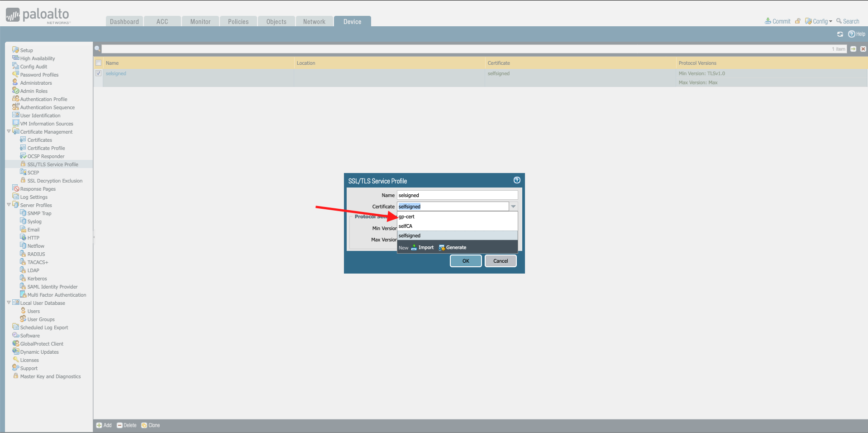The height and width of the screenshot is (433, 868).
Task: Click the SCEP tree item icon
Action: (23, 172)
